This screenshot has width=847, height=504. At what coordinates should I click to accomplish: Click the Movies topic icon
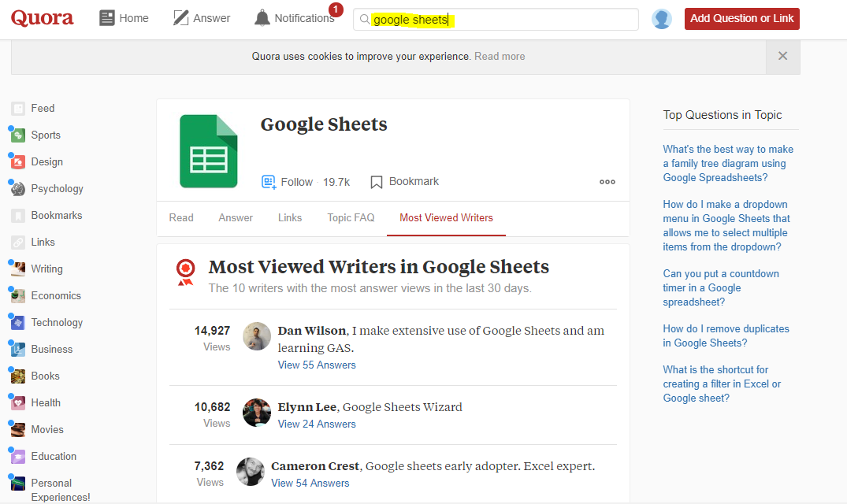point(18,429)
